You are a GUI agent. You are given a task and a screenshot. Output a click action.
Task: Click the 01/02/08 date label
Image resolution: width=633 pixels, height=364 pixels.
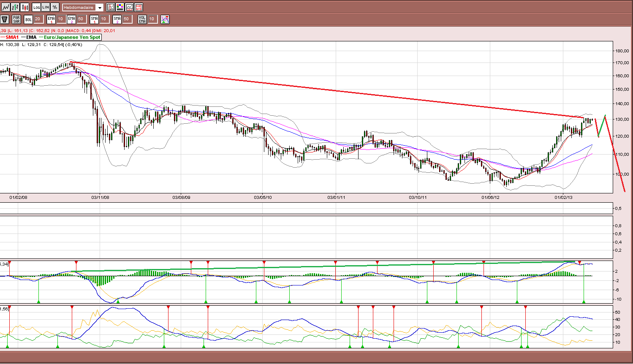(x=19, y=197)
